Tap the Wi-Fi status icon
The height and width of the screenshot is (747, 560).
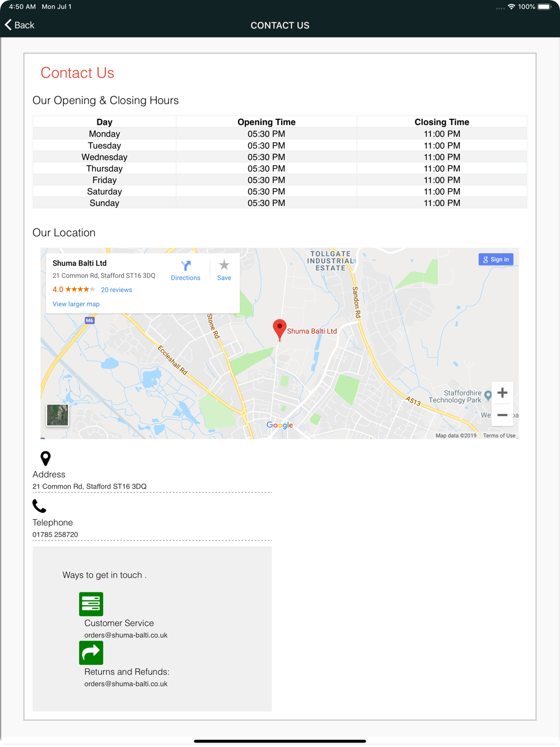point(511,7)
